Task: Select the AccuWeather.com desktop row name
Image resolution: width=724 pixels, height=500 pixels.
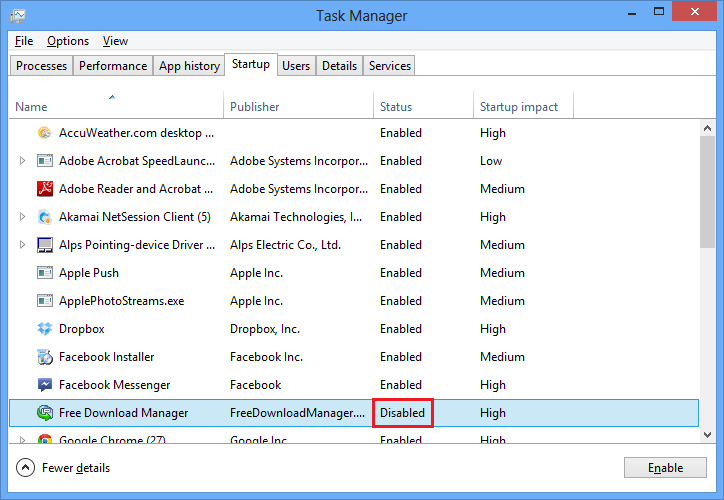Action: coord(136,133)
